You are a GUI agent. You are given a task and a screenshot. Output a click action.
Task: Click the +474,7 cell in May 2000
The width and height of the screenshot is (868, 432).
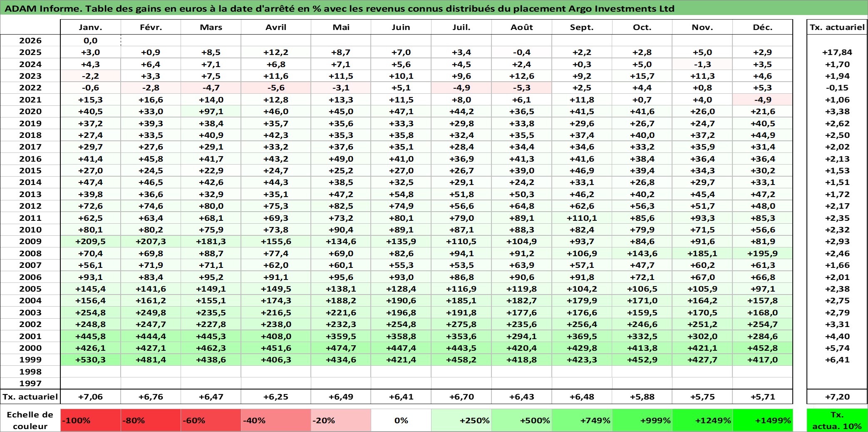(341, 348)
